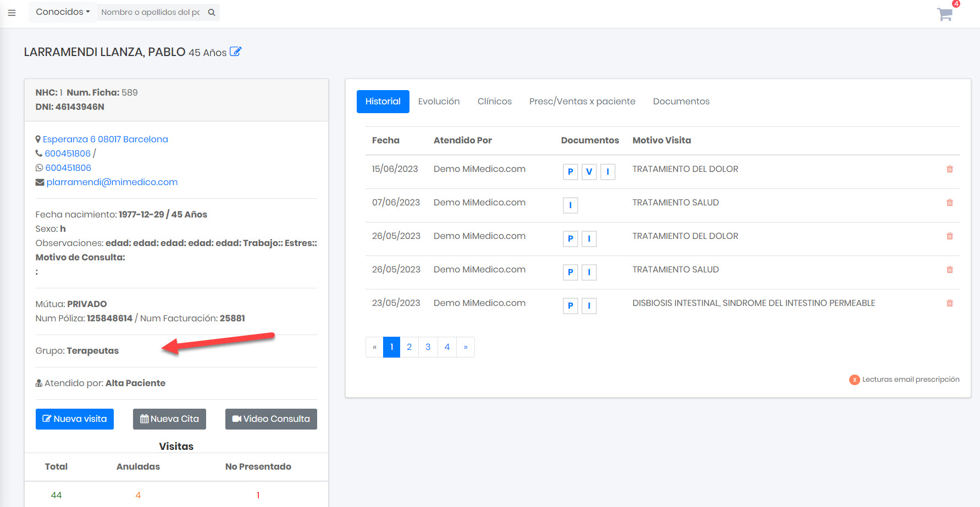Open P document for DISBIOSIS INTESTINAL visit
The image size is (980, 507).
point(570,306)
